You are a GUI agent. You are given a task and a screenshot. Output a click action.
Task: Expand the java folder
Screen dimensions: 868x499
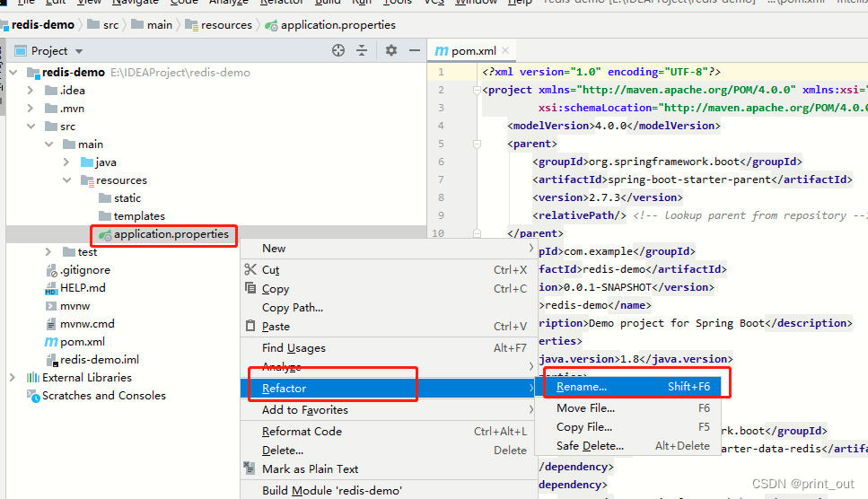pos(66,162)
